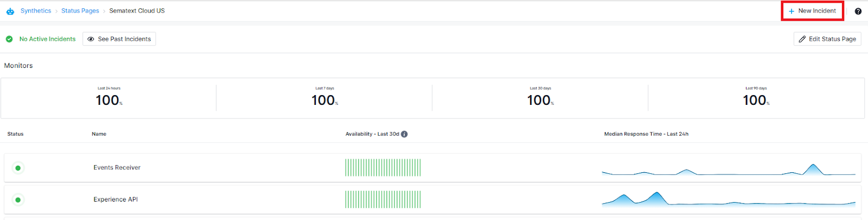Open the Events Receiver monitor row

(432, 168)
